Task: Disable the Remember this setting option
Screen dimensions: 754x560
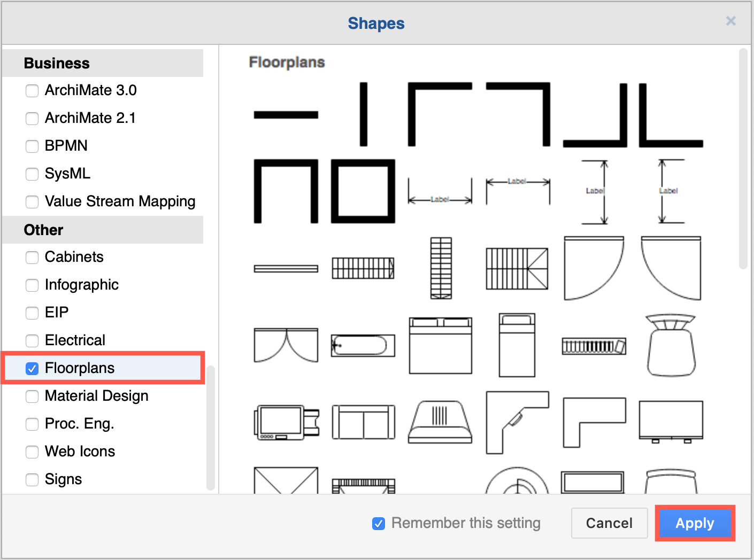Action: tap(379, 524)
